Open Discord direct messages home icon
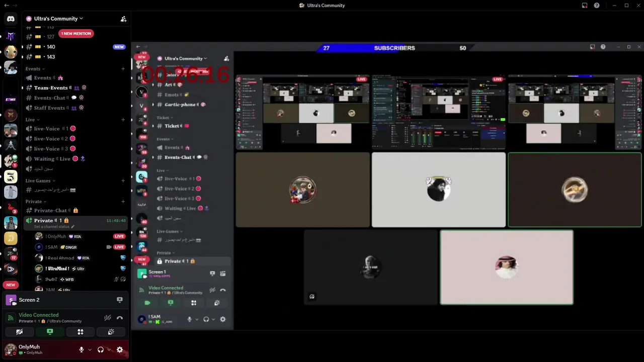 (11, 19)
